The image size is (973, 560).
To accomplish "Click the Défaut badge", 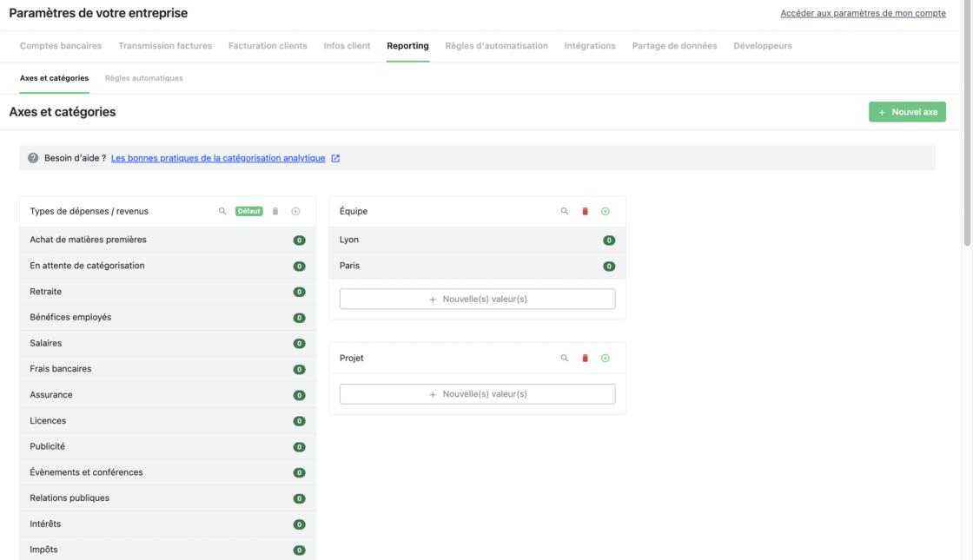I will pyautogui.click(x=248, y=212).
